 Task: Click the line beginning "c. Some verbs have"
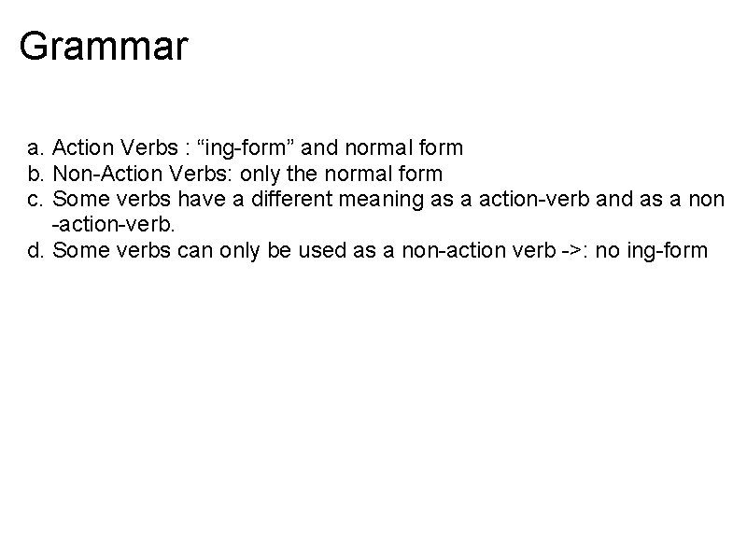coord(376,199)
